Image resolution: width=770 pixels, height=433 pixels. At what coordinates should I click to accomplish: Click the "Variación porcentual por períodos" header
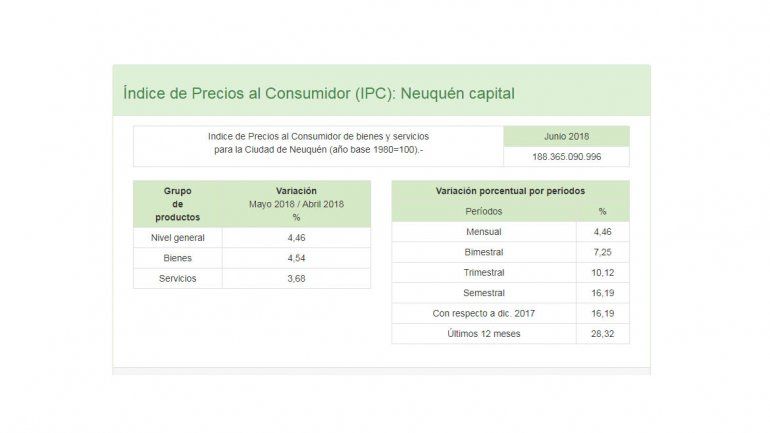(510, 190)
